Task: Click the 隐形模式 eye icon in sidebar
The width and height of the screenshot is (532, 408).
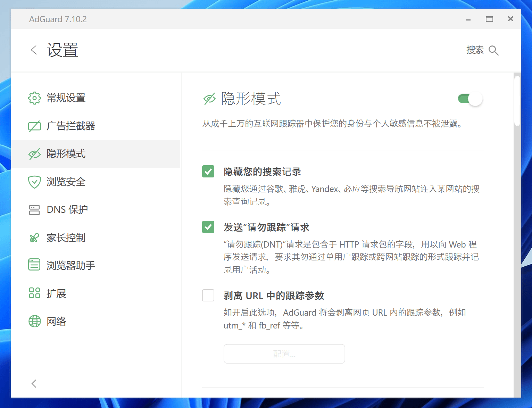Action: coord(34,154)
